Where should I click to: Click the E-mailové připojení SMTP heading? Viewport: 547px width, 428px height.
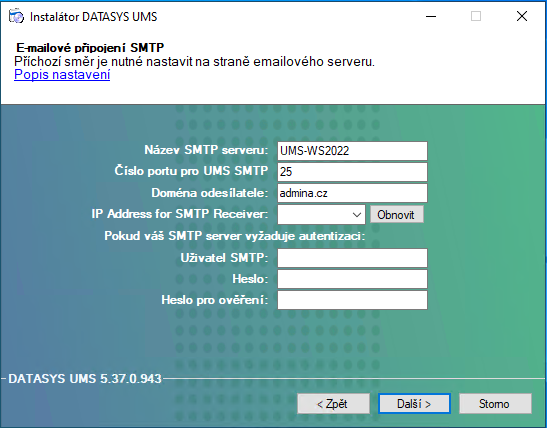[90, 48]
